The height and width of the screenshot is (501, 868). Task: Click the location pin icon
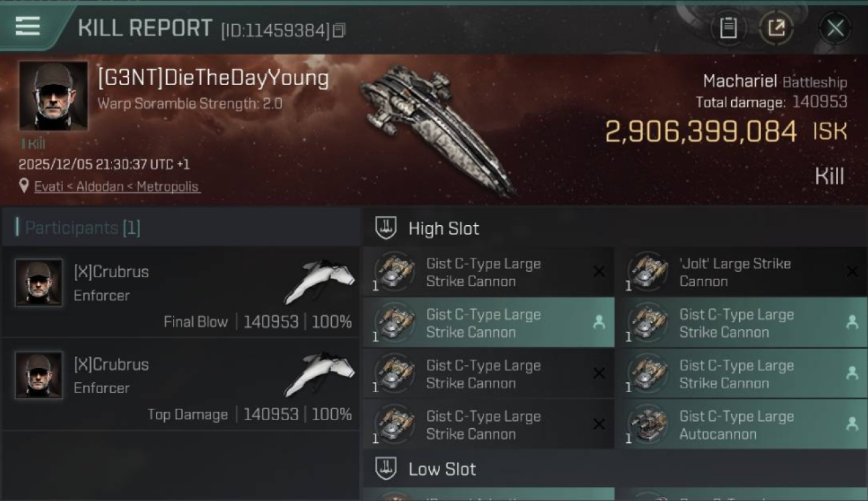[25, 186]
